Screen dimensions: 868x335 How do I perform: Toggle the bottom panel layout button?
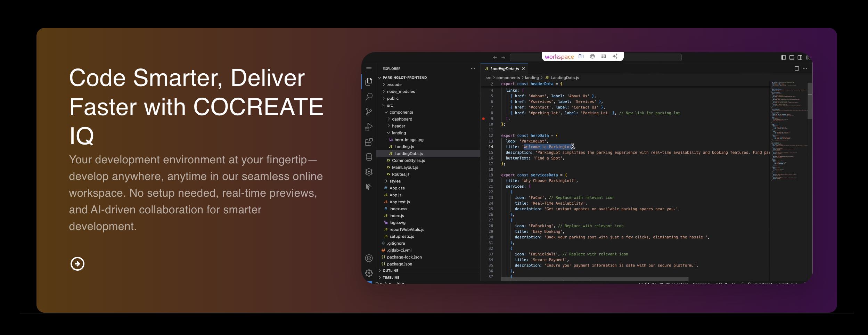(792, 58)
